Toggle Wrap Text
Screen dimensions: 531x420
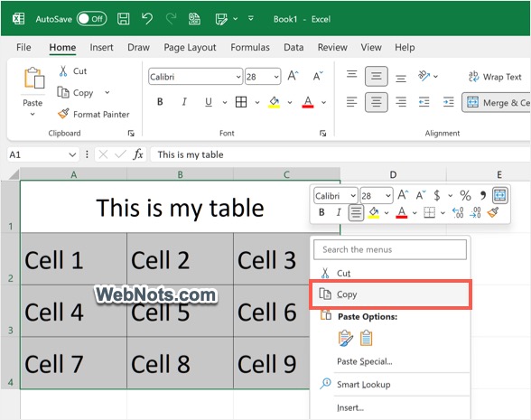tap(495, 77)
